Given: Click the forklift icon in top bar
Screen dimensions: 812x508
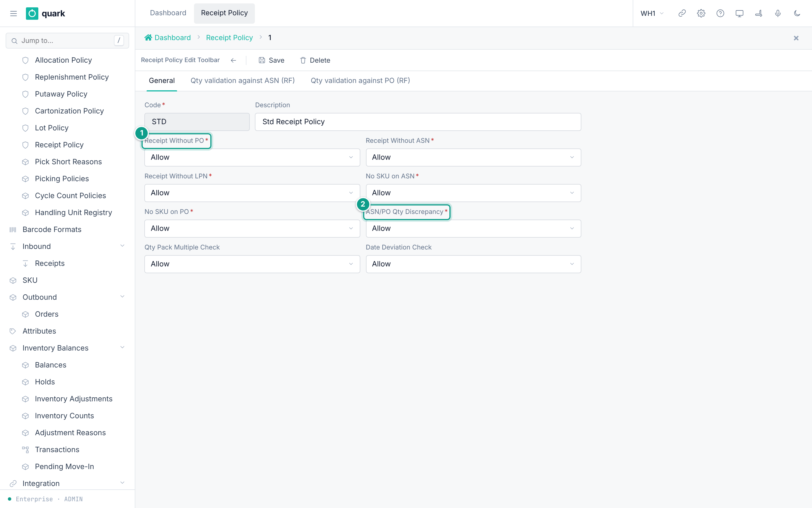Looking at the screenshot, I should tap(759, 14).
